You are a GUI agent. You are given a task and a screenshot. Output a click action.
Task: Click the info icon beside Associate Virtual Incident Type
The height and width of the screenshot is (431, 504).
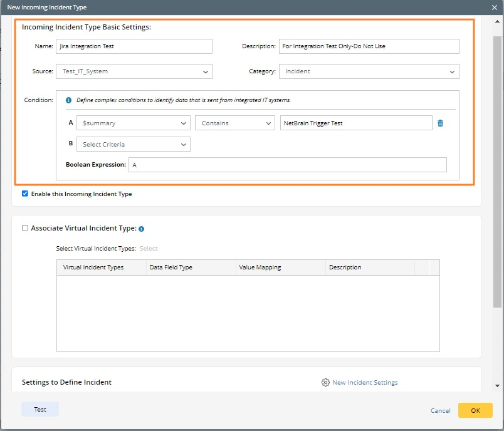141,229
